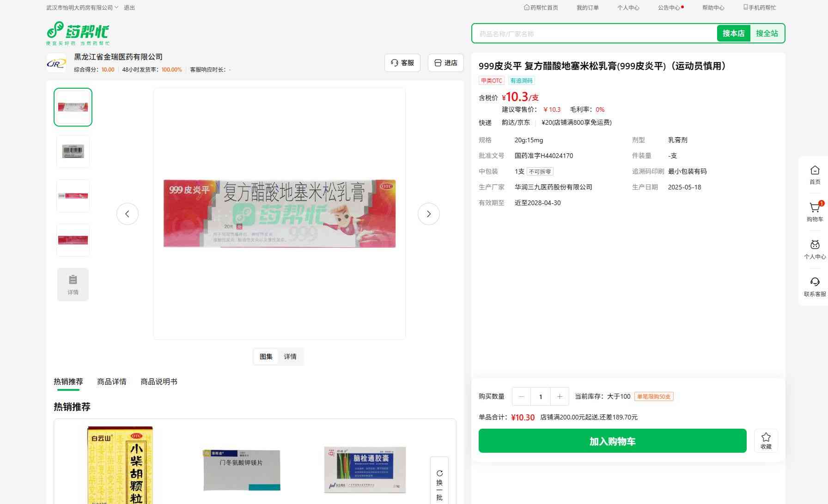Click the 药帮忙 logo
Viewport: 828px width, 504px height.
click(78, 33)
